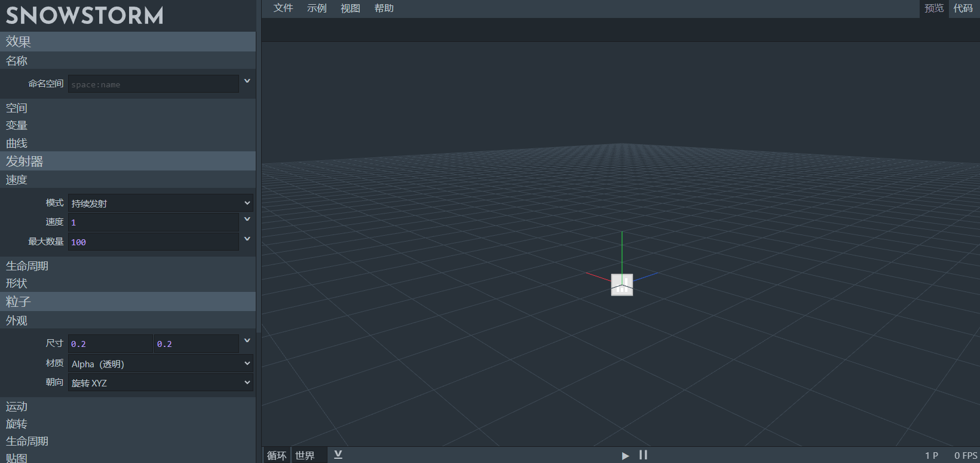980x463 pixels.
Task: Click the underlined V icon in bottom bar
Action: point(338,455)
